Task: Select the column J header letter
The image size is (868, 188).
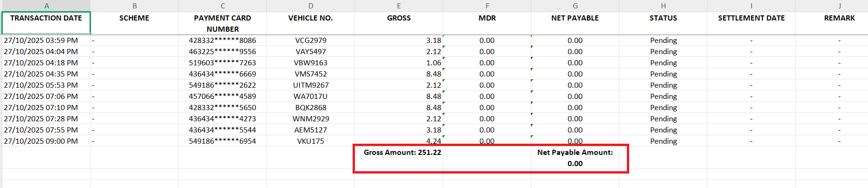Action: [839, 6]
